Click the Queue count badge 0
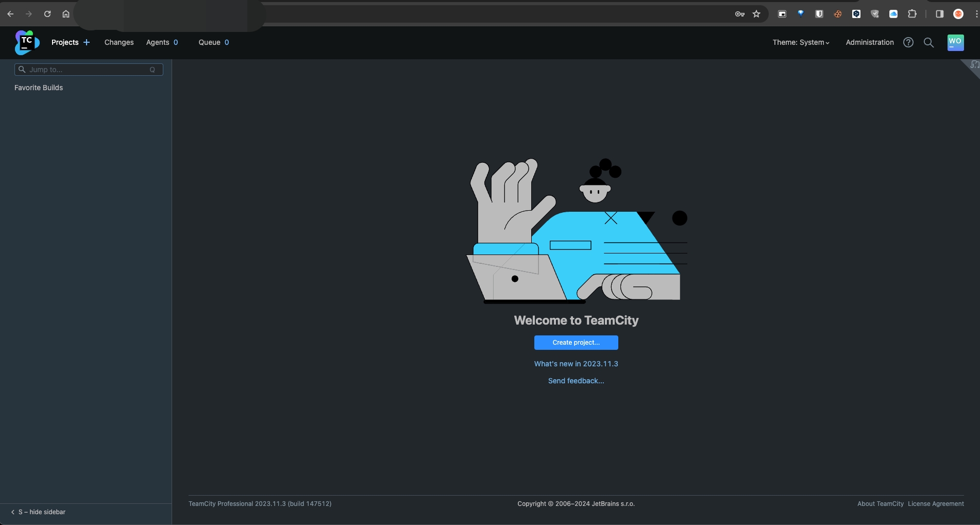 coord(227,42)
